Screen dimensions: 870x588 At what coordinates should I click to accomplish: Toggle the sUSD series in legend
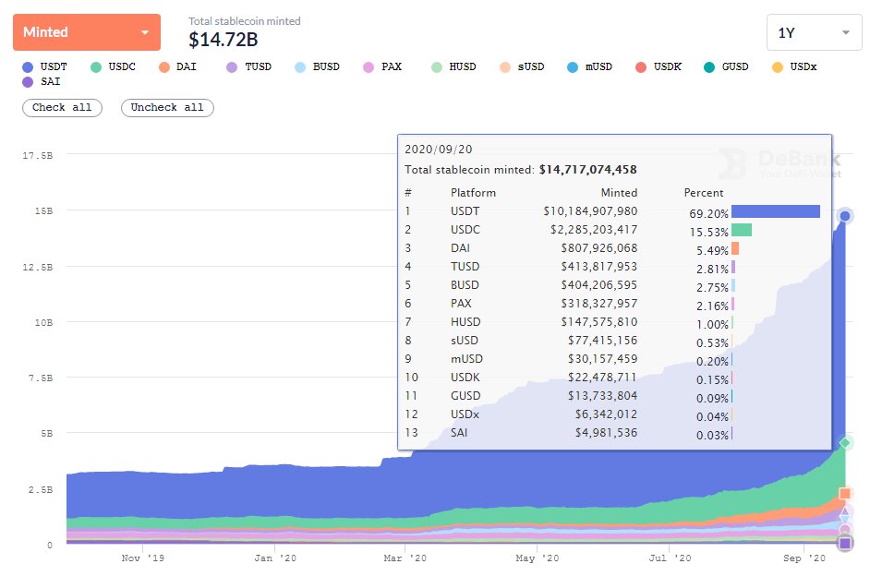click(x=522, y=66)
